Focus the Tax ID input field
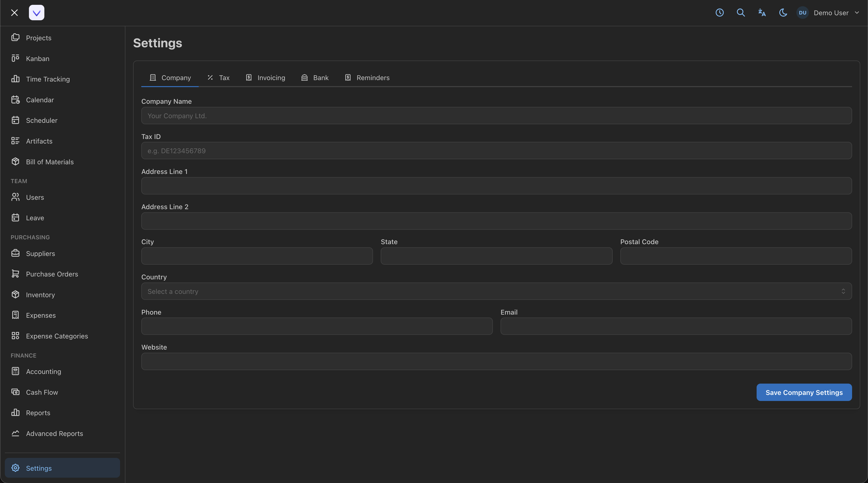 click(x=496, y=151)
